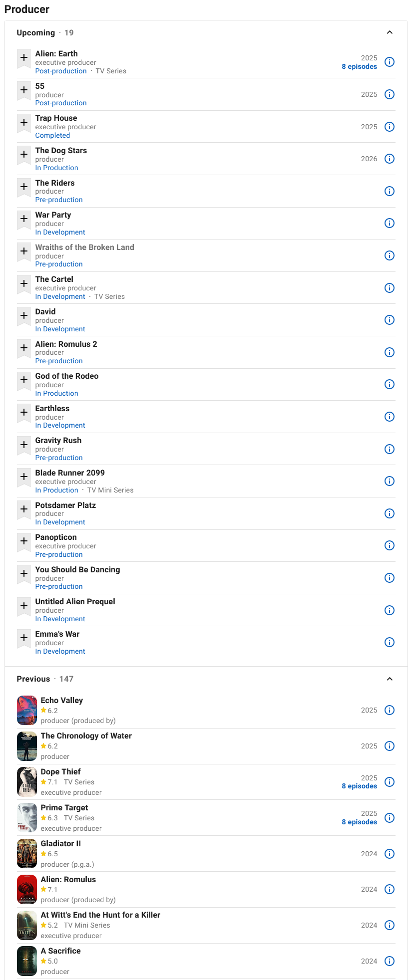
Task: Open info icon for Gladiator II
Action: tap(390, 854)
